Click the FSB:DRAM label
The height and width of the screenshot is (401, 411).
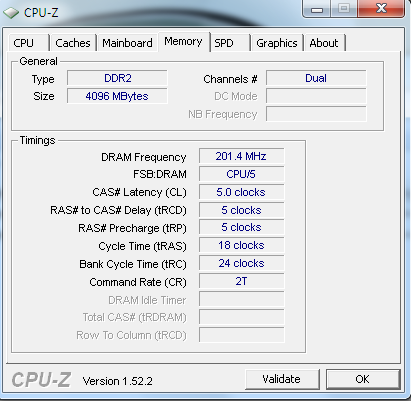tap(160, 174)
